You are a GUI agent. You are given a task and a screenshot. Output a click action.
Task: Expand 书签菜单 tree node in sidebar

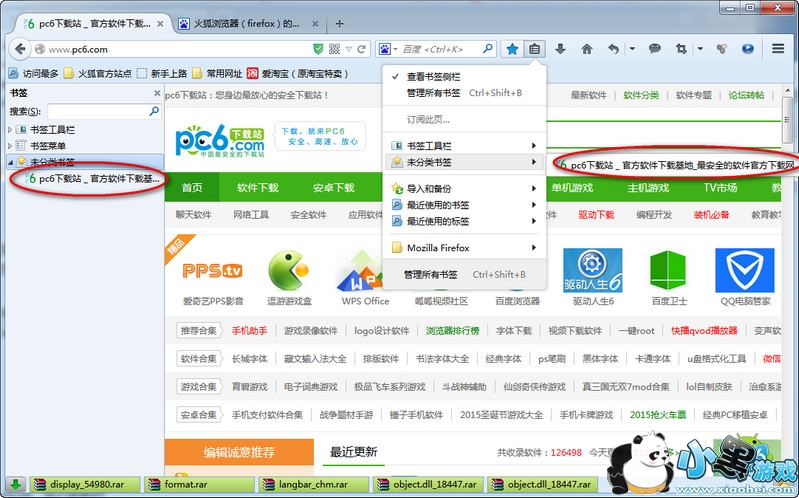tap(10, 146)
